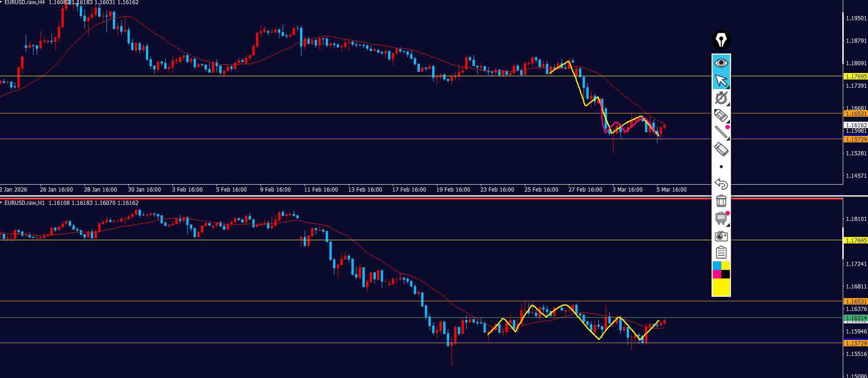Pick the cyan color swatch
868x378 pixels.
[x=717, y=266]
